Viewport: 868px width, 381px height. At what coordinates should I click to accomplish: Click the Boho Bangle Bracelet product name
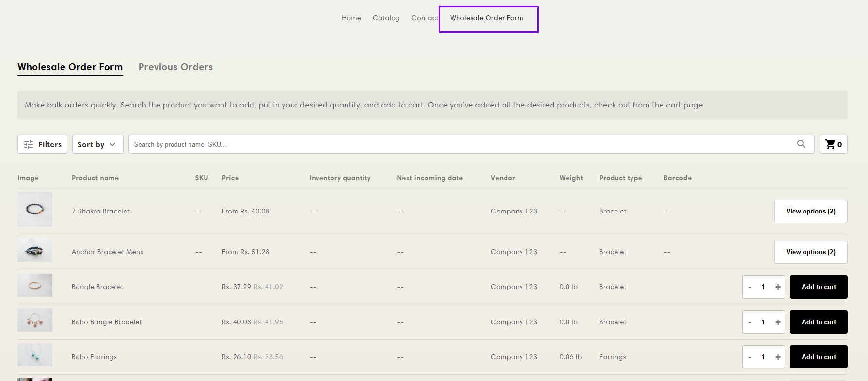(x=107, y=322)
